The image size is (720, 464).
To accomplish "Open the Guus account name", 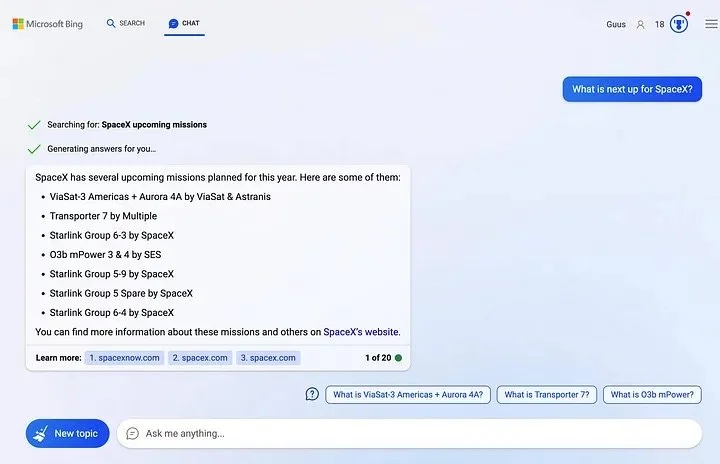I will pos(616,24).
